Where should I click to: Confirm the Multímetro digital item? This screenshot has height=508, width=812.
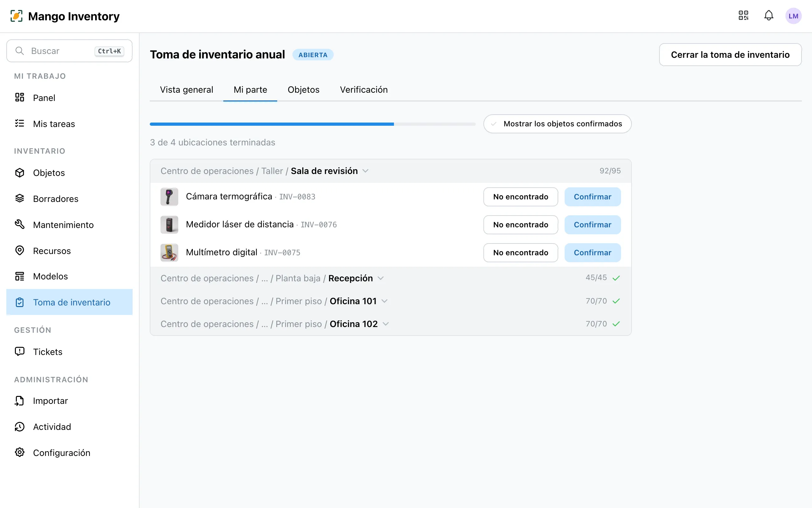click(593, 253)
